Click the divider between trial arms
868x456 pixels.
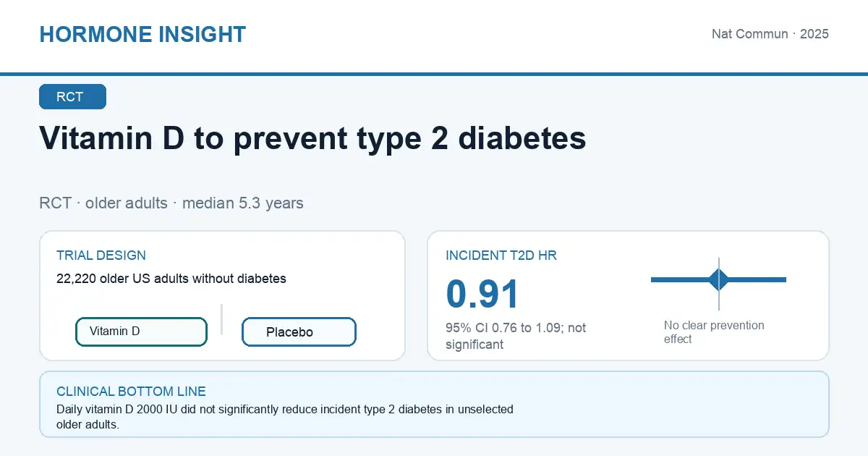pos(221,319)
